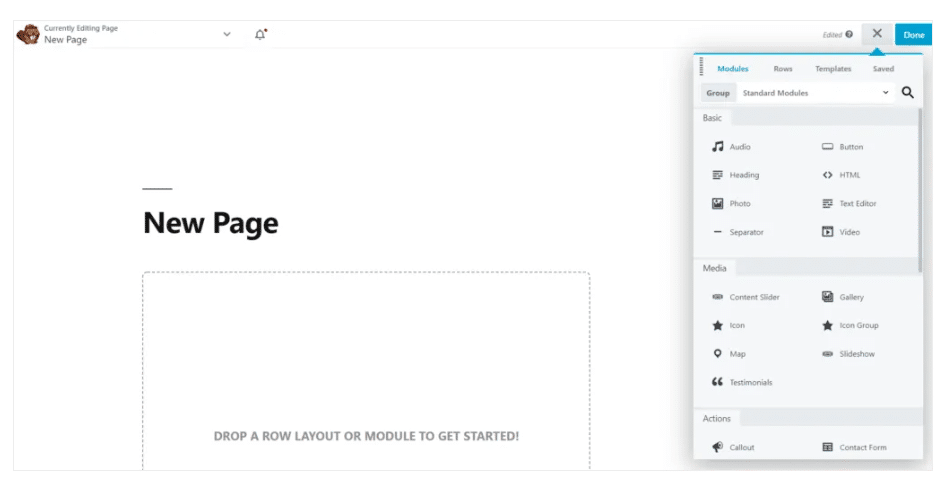Pick the Gallery module icon
Image resolution: width=951 pixels, height=483 pixels.
pos(827,296)
